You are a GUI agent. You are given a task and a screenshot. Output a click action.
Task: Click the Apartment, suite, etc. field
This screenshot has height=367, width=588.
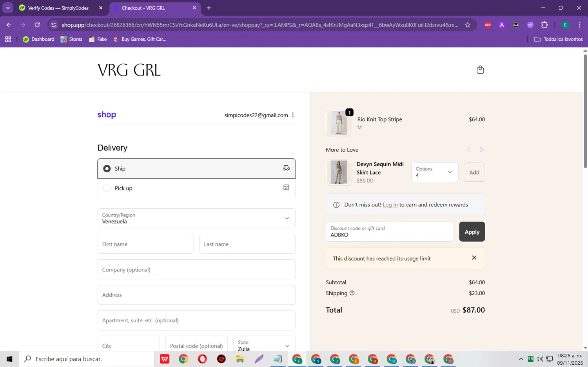pos(196,320)
